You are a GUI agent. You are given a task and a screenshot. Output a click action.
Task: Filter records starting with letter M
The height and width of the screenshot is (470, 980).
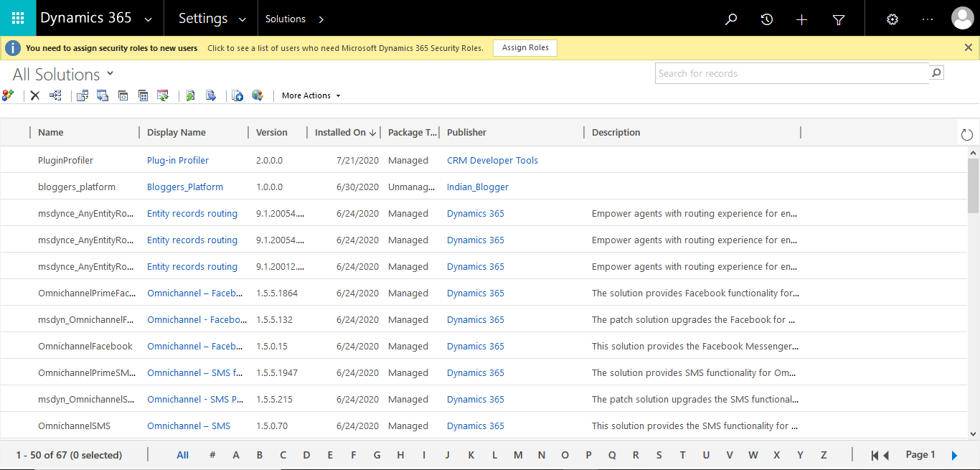pyautogui.click(x=517, y=455)
